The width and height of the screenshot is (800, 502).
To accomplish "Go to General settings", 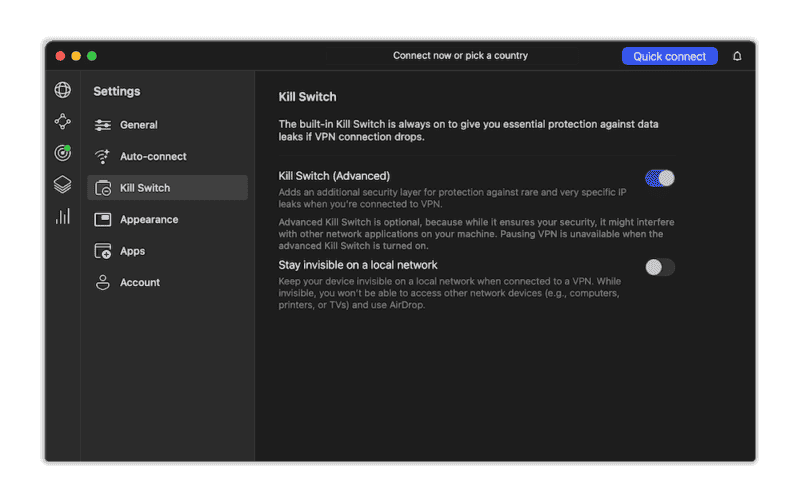I will pyautogui.click(x=167, y=125).
